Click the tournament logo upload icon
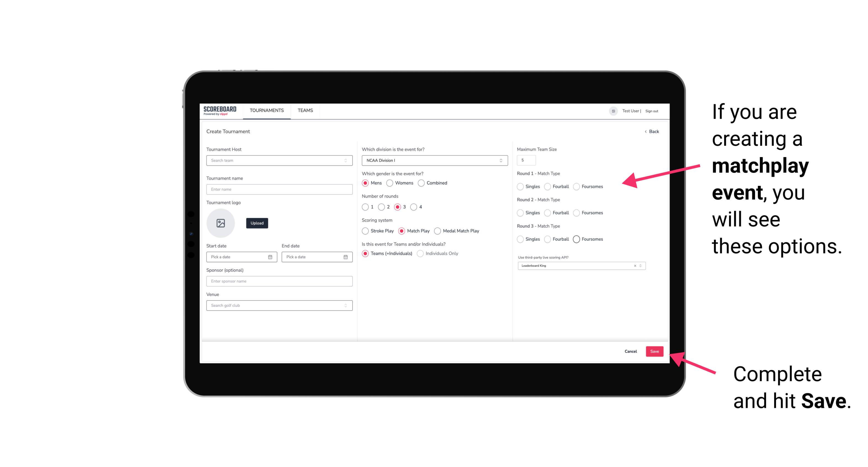This screenshot has width=868, height=467. (221, 223)
